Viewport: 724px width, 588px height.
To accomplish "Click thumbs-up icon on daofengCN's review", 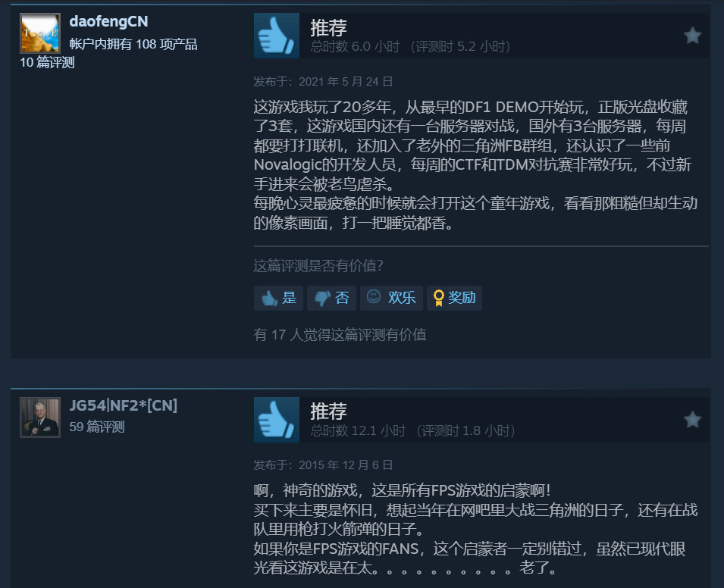I will point(276,36).
